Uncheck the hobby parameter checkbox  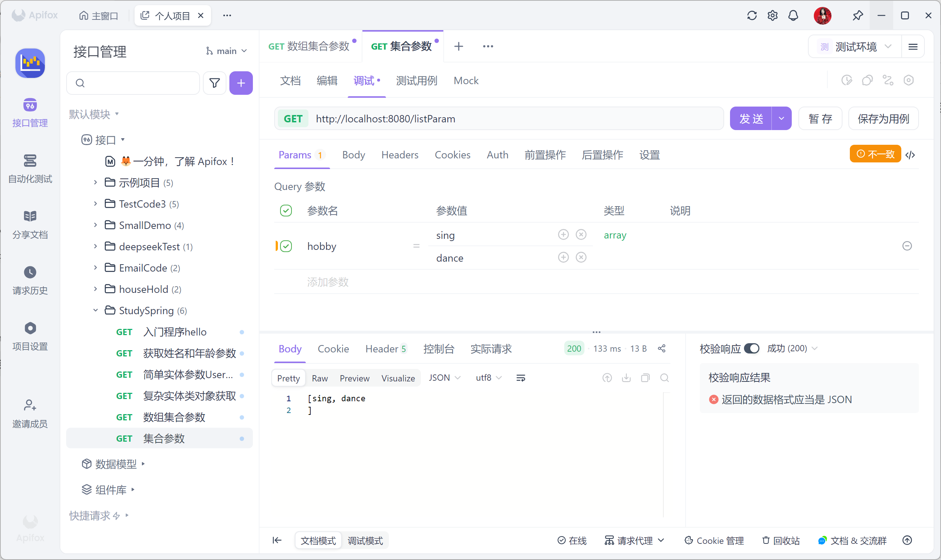[286, 246]
